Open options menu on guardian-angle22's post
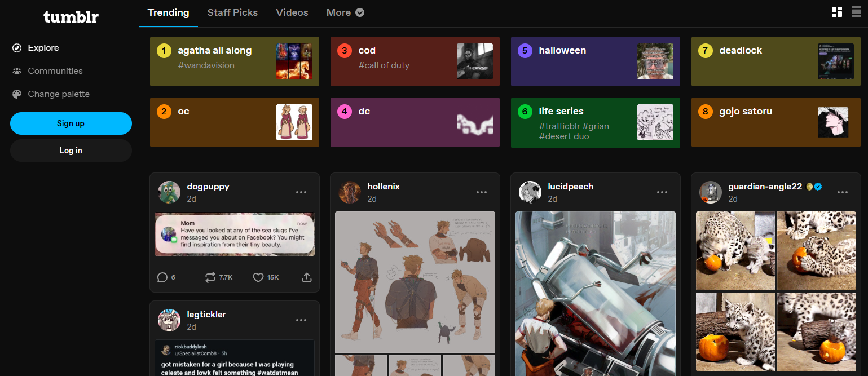Screen dimensions: 868x376 coord(843,192)
